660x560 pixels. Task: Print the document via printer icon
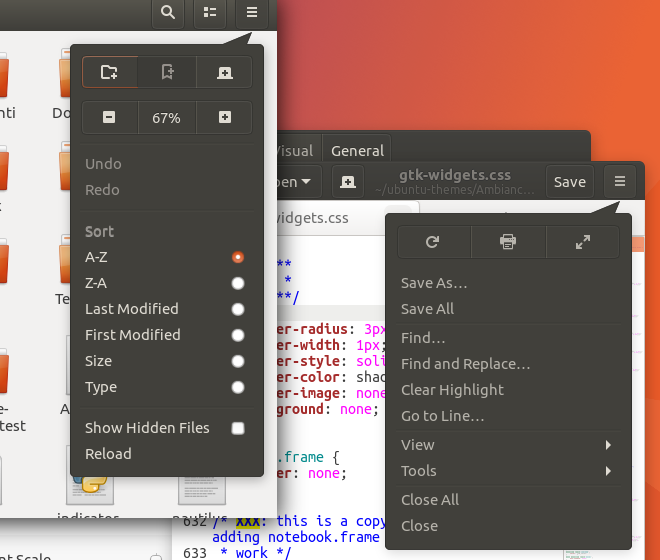(x=508, y=241)
